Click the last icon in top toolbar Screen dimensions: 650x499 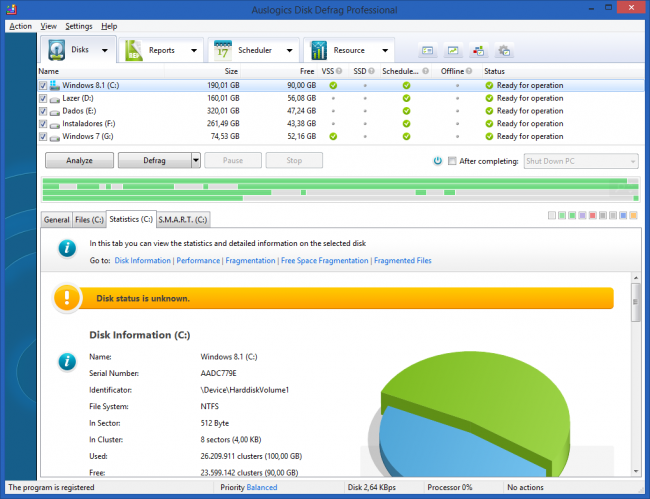(504, 50)
